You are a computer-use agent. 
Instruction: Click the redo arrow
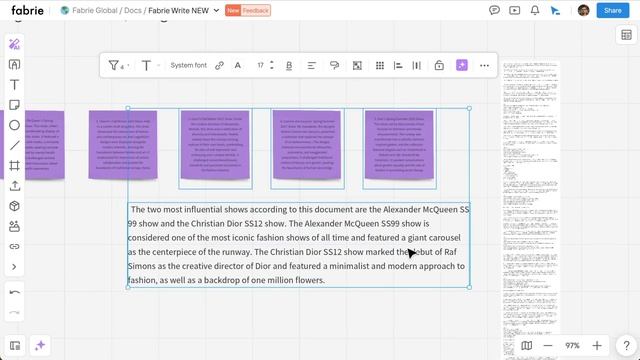(x=14, y=313)
